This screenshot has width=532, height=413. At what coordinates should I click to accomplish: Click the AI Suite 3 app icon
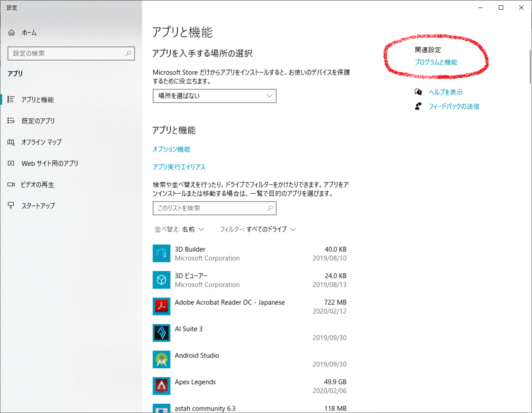(x=161, y=333)
